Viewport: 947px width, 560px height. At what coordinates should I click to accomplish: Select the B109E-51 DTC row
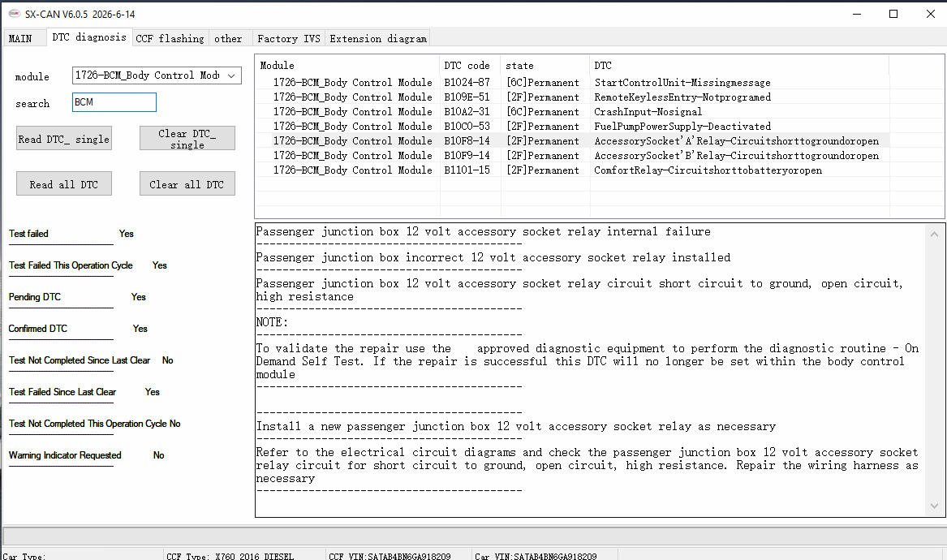[572, 97]
